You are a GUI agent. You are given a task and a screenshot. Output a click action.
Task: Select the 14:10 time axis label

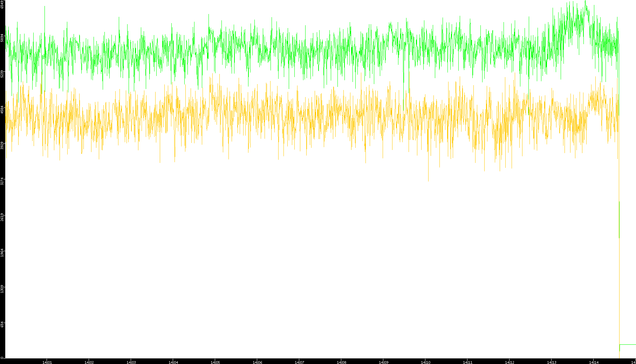click(425, 362)
